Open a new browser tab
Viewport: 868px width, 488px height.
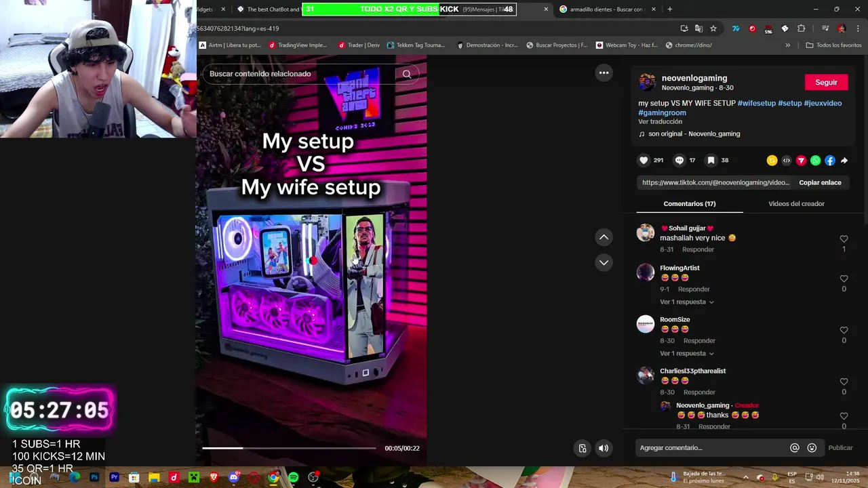coord(669,9)
